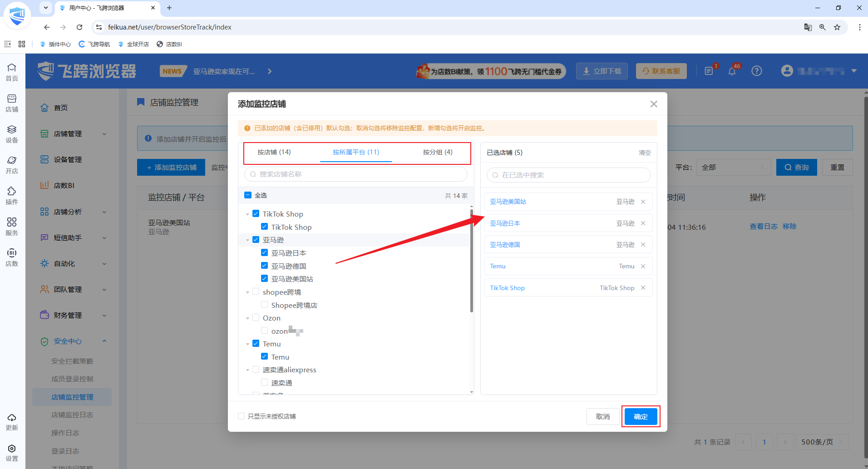Collapse the Temu platform tree node
This screenshot has height=469, width=868.
pos(247,344)
